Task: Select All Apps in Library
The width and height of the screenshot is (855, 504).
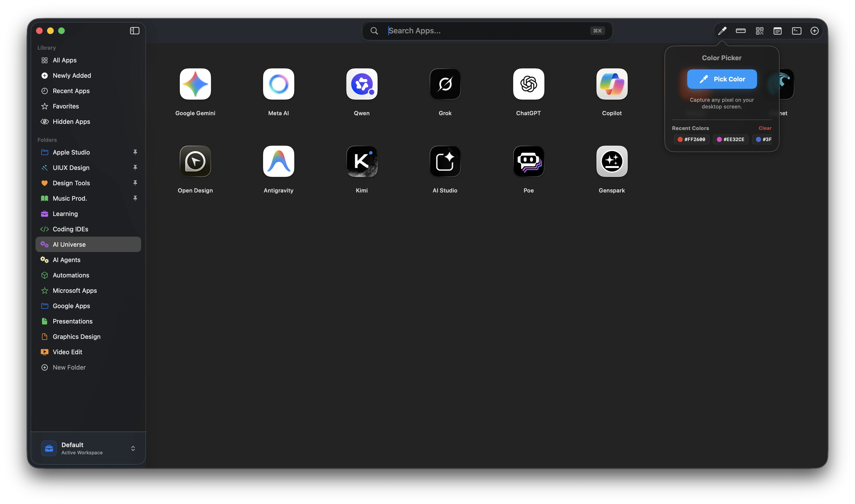Action: (88, 60)
